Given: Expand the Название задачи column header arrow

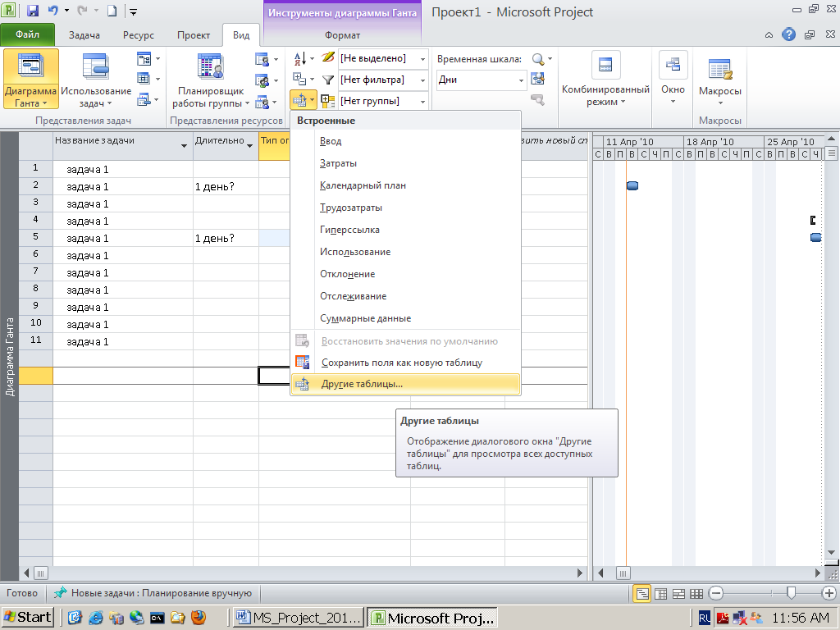Looking at the screenshot, I should (184, 146).
